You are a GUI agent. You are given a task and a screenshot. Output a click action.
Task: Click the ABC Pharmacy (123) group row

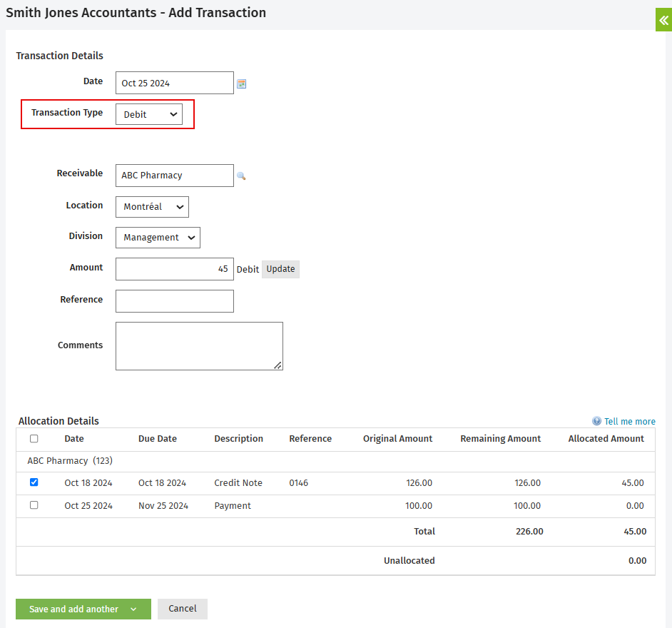click(335, 461)
